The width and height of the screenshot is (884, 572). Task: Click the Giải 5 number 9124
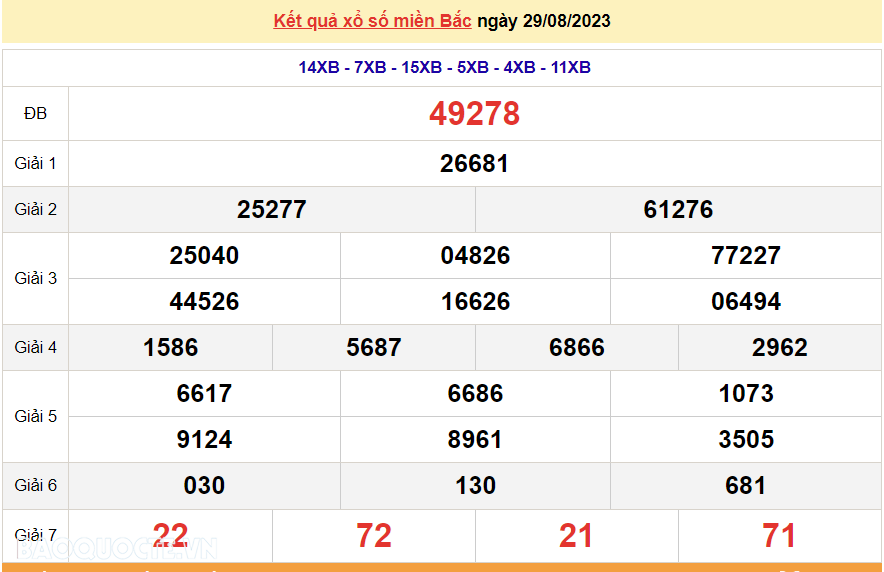point(204,439)
